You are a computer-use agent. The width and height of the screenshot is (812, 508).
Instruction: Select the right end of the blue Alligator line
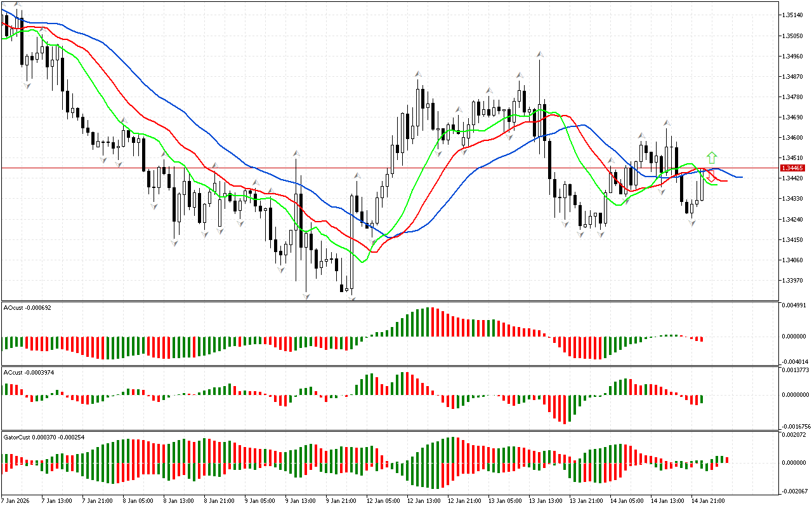click(740, 177)
